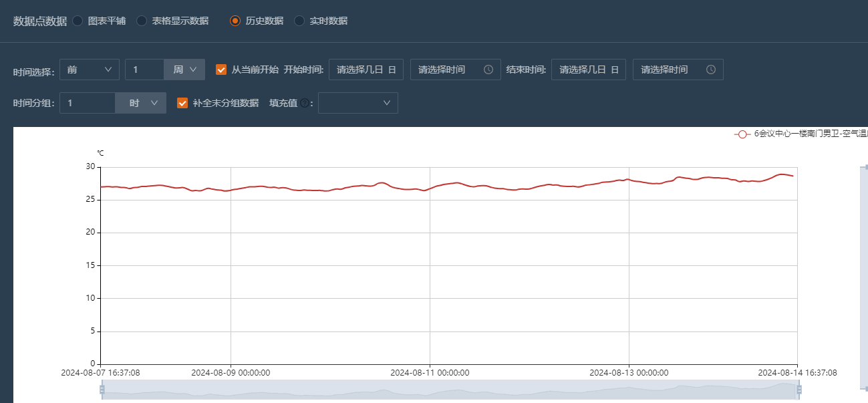This screenshot has width=868, height=403.
Task: Select the 图表平铺 radio button
Action: pos(78,20)
